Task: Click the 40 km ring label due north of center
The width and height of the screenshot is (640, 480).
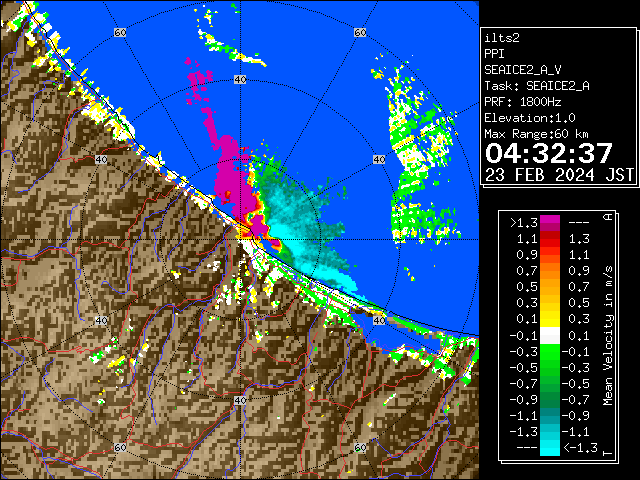Action: (240, 80)
